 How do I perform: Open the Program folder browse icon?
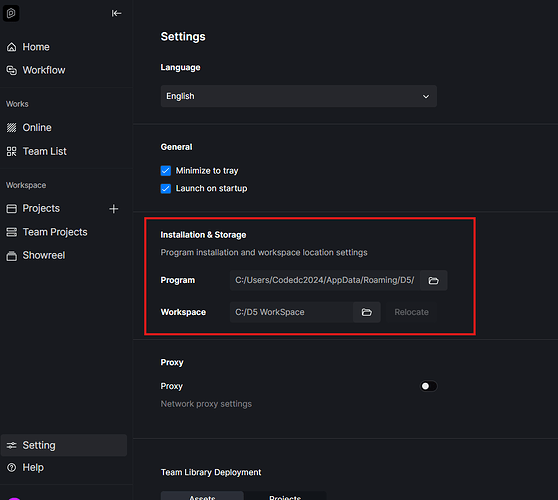pyautogui.click(x=433, y=280)
